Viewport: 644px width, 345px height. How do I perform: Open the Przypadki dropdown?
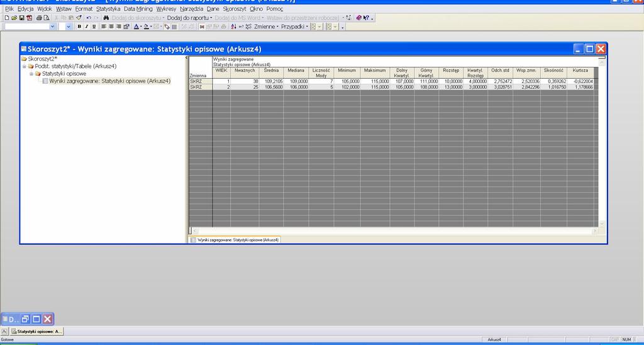[295, 26]
